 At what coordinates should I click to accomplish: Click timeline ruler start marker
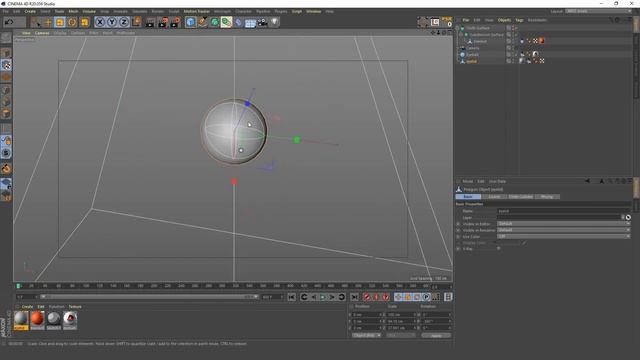coord(18,286)
